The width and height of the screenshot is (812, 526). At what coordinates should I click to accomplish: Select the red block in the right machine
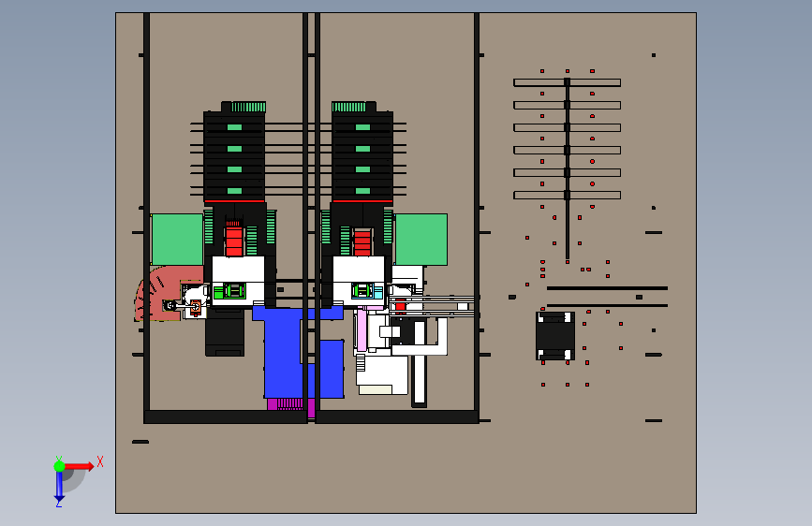coord(362,242)
